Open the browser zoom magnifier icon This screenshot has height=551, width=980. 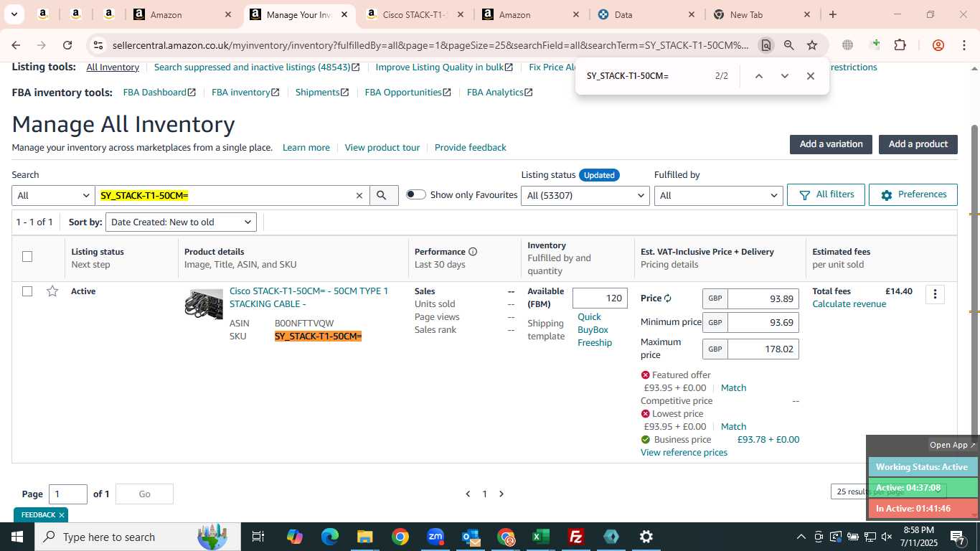789,45
